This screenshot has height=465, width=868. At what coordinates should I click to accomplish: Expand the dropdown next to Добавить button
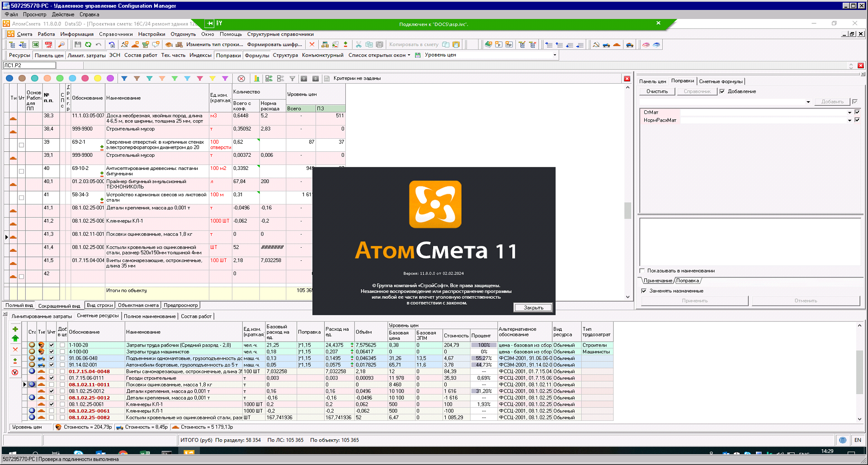pos(808,102)
